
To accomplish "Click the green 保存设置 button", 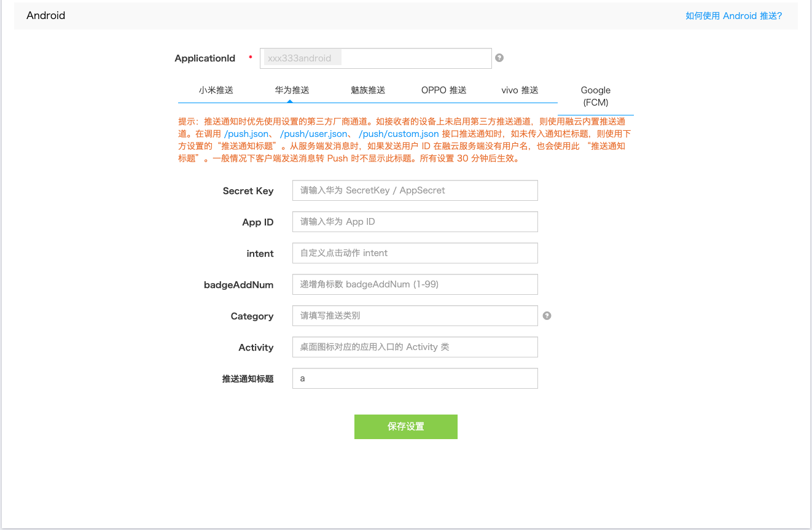I will pos(406,427).
